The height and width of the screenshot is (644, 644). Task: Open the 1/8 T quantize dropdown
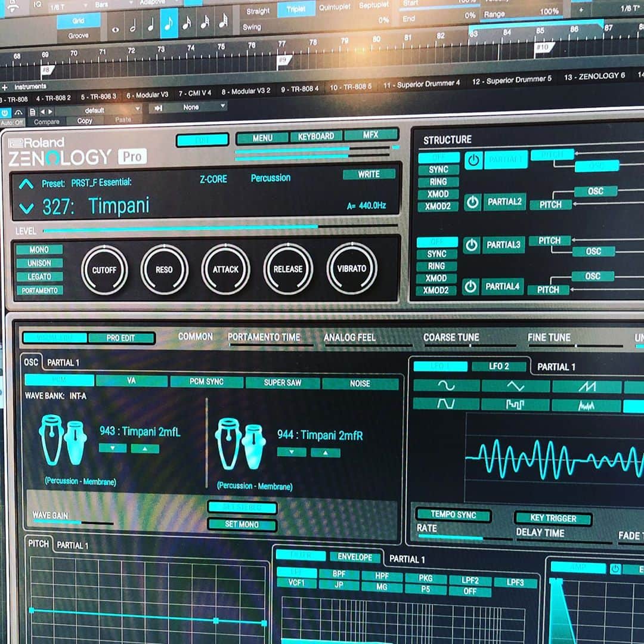[68, 7]
